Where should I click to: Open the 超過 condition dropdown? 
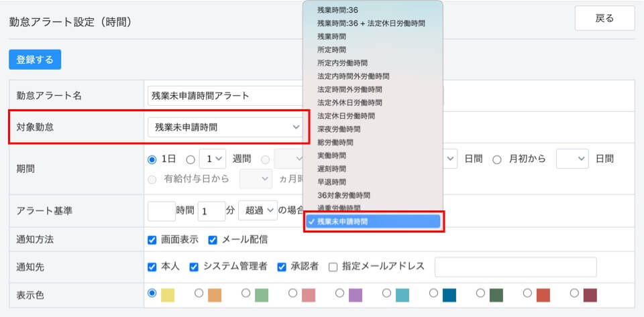[259, 210]
